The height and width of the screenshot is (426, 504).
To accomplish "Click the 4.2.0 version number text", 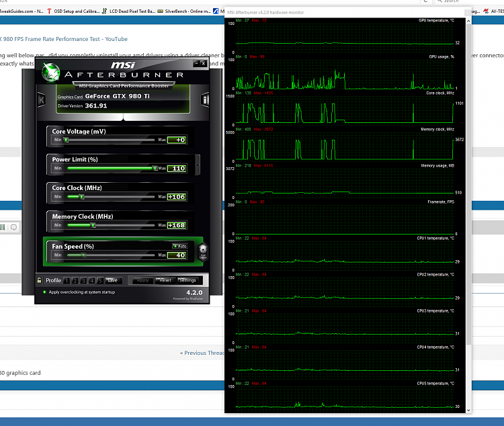I will point(194,292).
